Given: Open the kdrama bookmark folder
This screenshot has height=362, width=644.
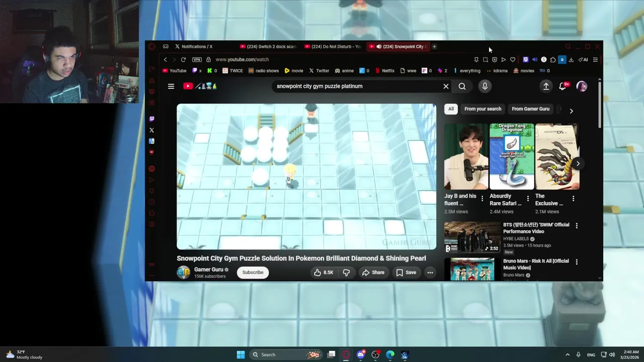Looking at the screenshot, I should 497,71.
